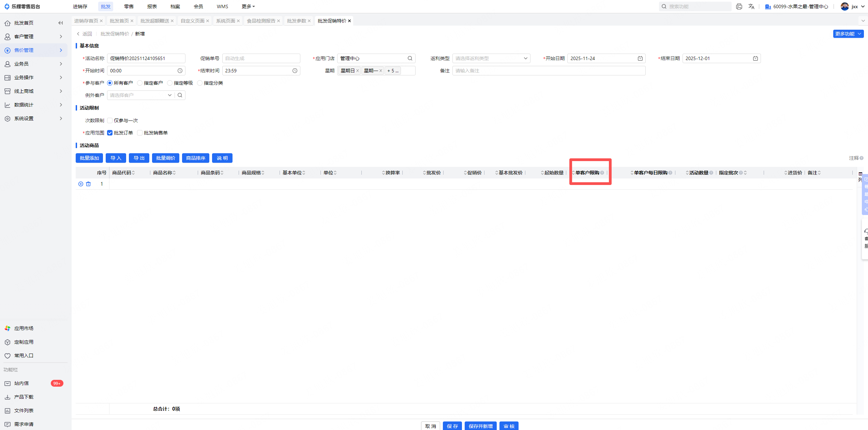Image resolution: width=868 pixels, height=430 pixels.
Task: Open the 报表 top menu
Action: (152, 6)
